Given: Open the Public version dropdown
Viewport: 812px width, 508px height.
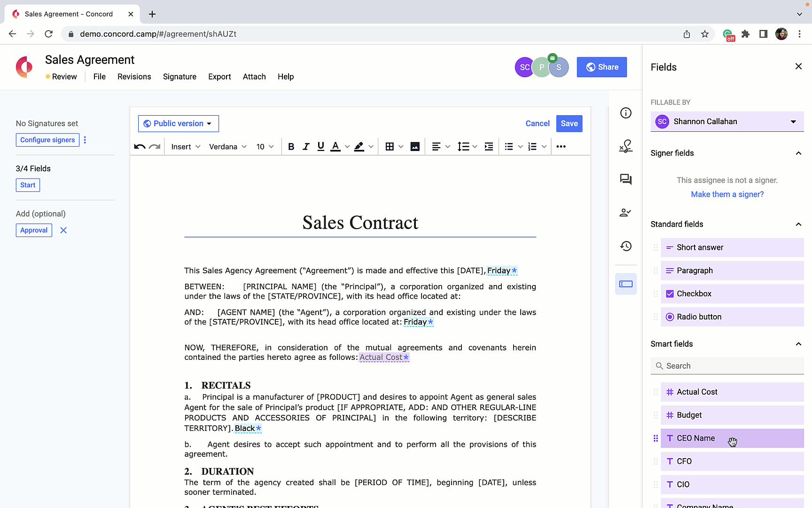Looking at the screenshot, I should click(x=179, y=124).
